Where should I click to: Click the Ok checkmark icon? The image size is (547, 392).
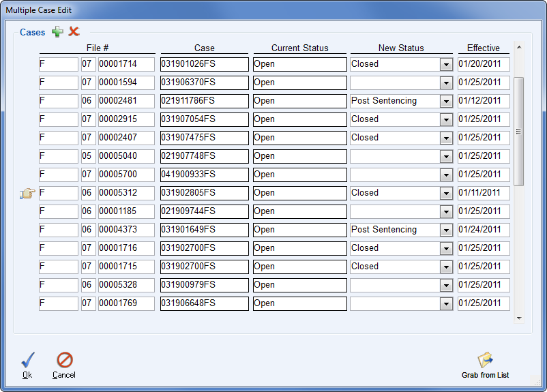[x=28, y=360]
